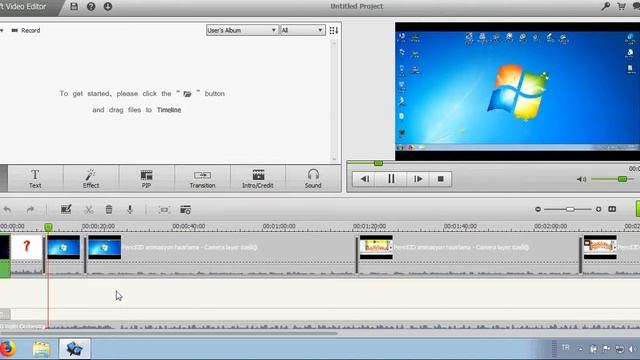The image size is (640, 360).
Task: Switch to the Sound tab
Action: [313, 178]
